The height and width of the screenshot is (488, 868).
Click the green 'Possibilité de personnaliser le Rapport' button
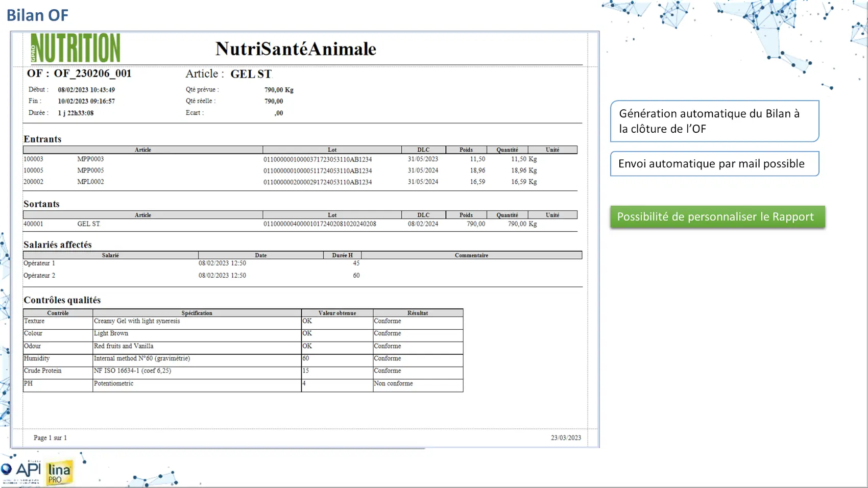click(x=717, y=217)
